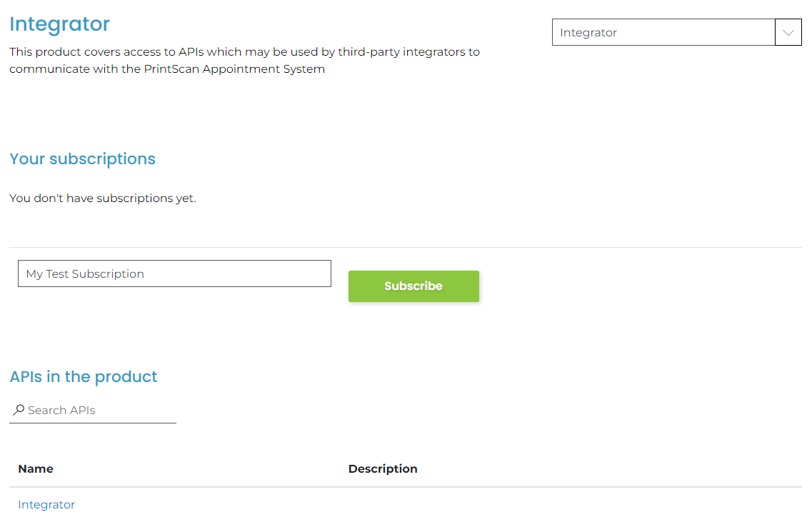
Task: Open the Integrator product selector box
Action: 663,32
